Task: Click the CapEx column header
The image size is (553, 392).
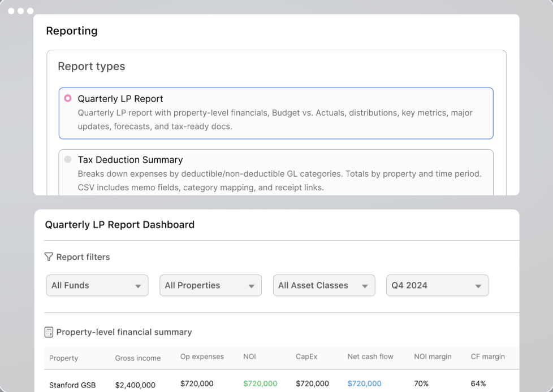Action: (306, 357)
